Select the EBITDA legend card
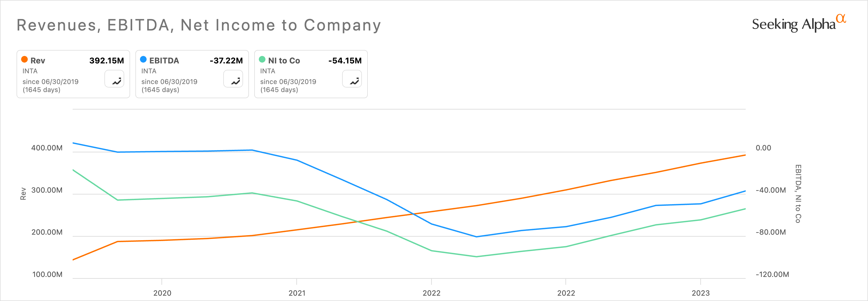This screenshot has height=301, width=868. click(x=192, y=74)
